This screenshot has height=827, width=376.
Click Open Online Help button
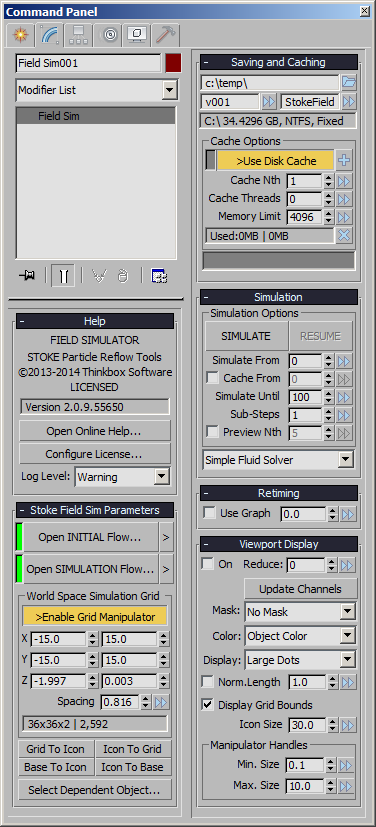95,431
